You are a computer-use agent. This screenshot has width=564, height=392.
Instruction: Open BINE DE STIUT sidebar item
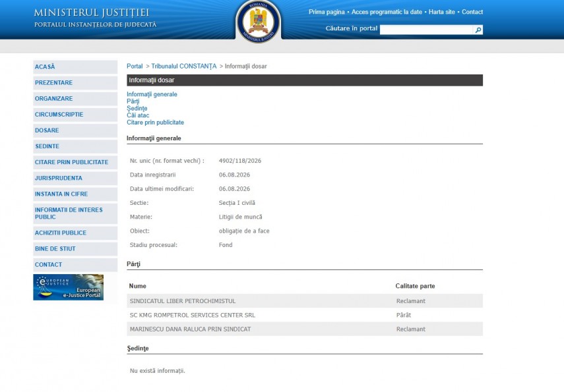point(75,248)
